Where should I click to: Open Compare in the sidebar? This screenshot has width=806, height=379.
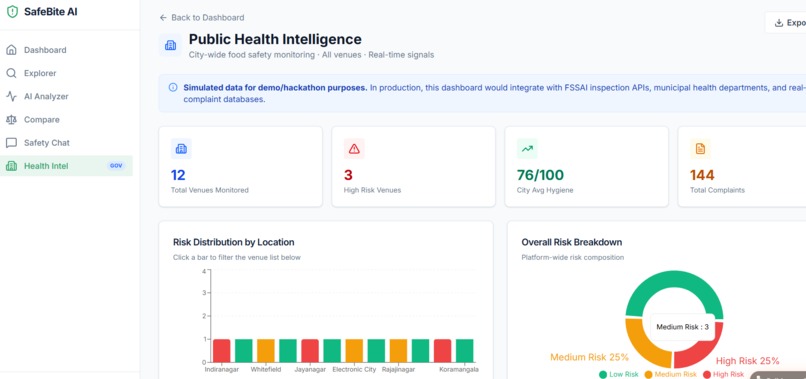pos(66,119)
